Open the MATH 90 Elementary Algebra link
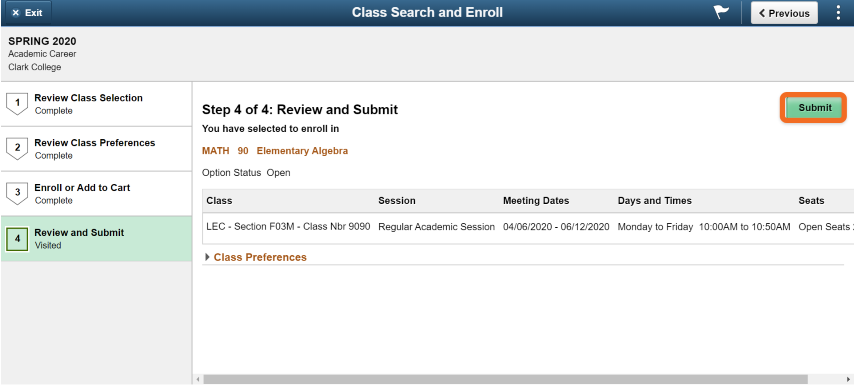This screenshot has height=386, width=855. coord(275,151)
